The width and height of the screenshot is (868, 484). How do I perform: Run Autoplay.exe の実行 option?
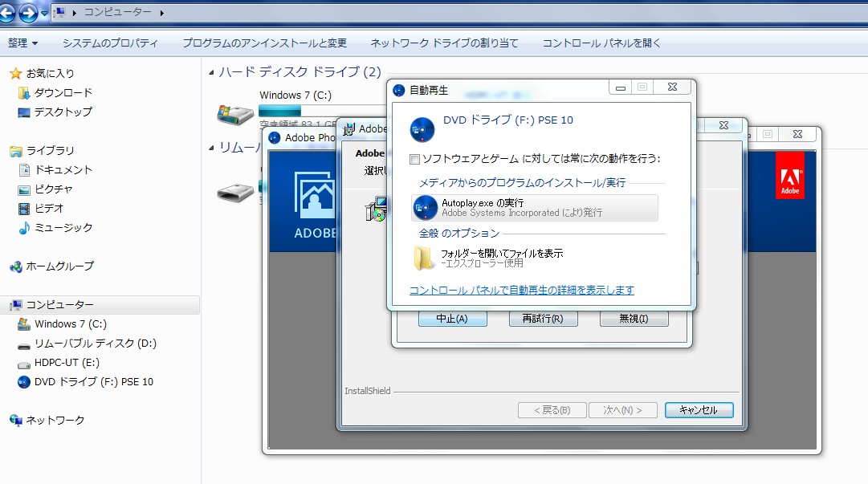[x=534, y=207]
